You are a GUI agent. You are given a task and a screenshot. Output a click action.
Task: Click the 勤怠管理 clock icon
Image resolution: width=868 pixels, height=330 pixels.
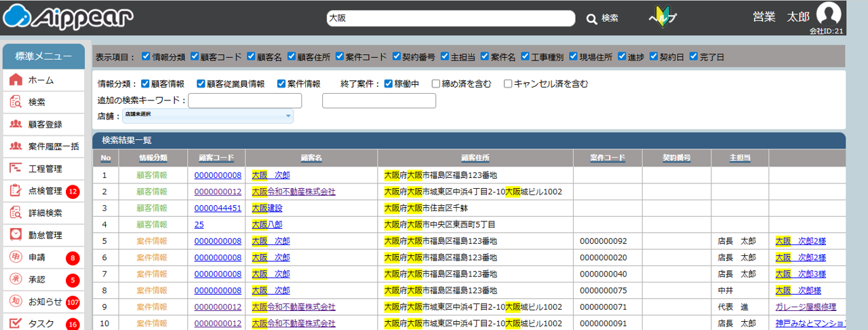click(x=16, y=235)
